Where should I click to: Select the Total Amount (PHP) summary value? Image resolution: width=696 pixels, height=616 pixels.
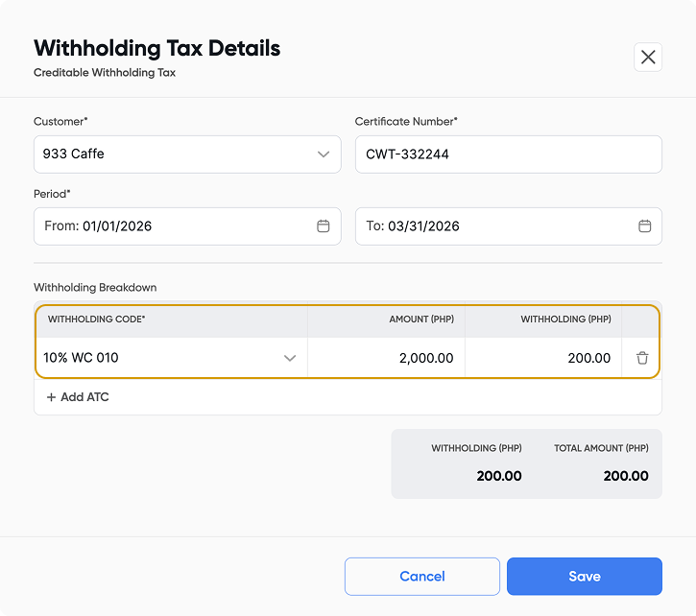(625, 476)
